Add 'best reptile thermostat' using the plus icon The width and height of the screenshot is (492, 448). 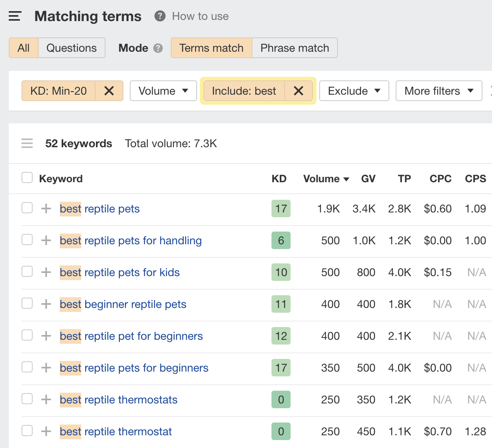click(46, 431)
